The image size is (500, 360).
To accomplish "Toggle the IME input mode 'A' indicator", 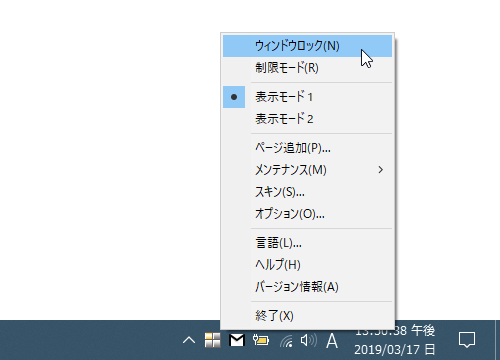I will tap(332, 341).
